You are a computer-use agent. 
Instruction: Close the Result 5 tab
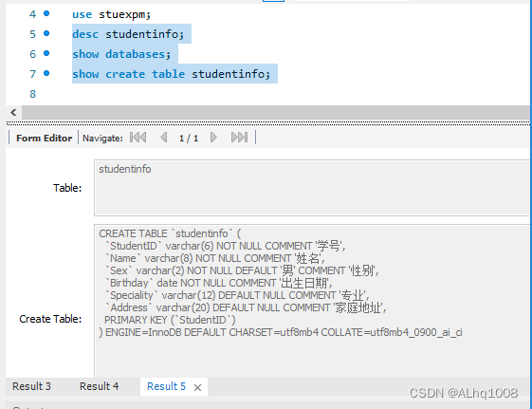click(x=197, y=387)
